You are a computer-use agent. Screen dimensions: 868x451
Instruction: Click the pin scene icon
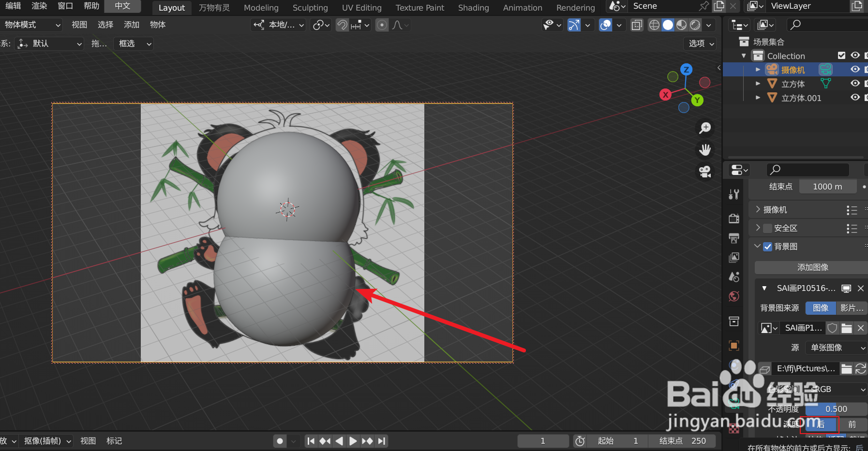tap(704, 6)
